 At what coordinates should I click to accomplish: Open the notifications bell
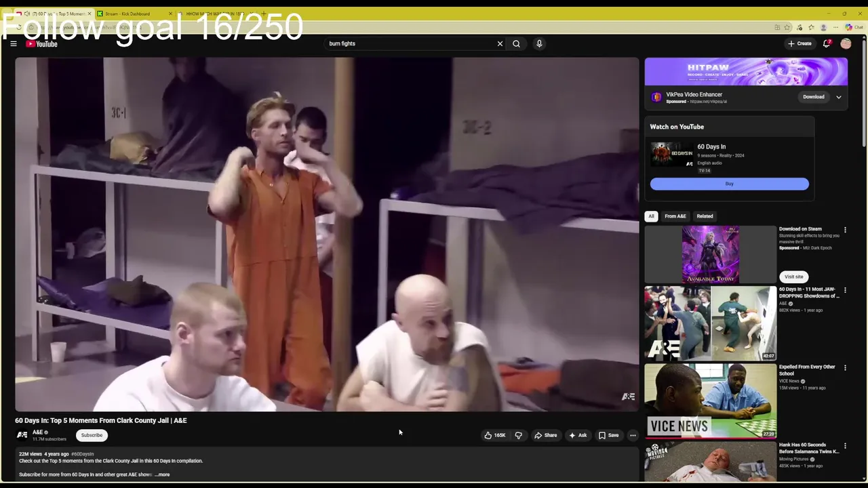(827, 43)
